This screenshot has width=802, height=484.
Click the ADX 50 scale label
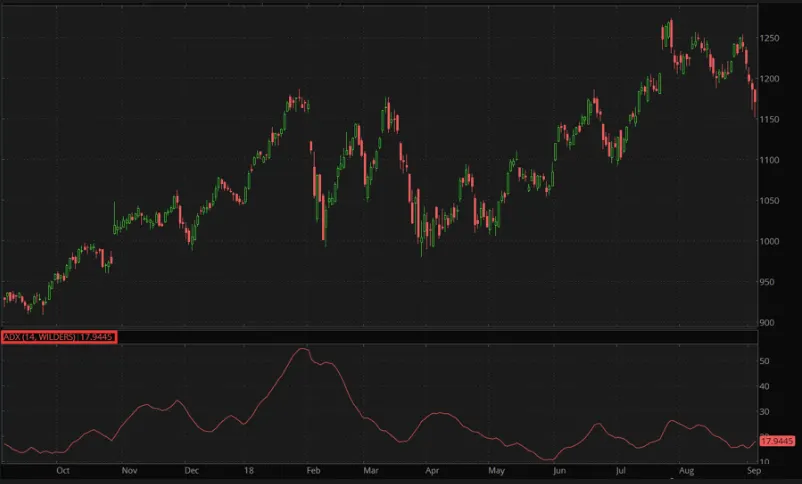764,361
